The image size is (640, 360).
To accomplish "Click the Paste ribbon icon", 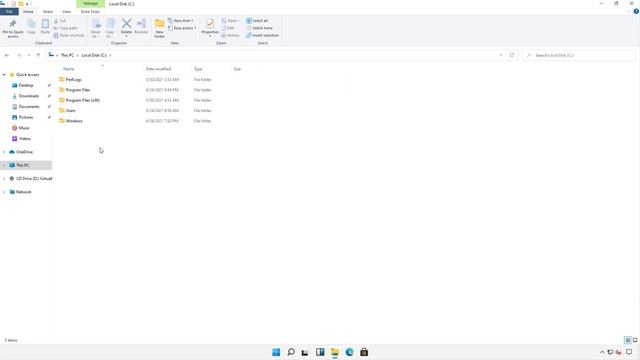I will 45,24.
